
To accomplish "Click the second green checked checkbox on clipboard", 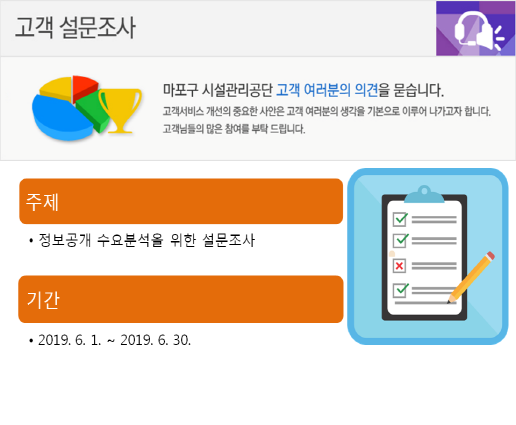I will click(x=400, y=240).
